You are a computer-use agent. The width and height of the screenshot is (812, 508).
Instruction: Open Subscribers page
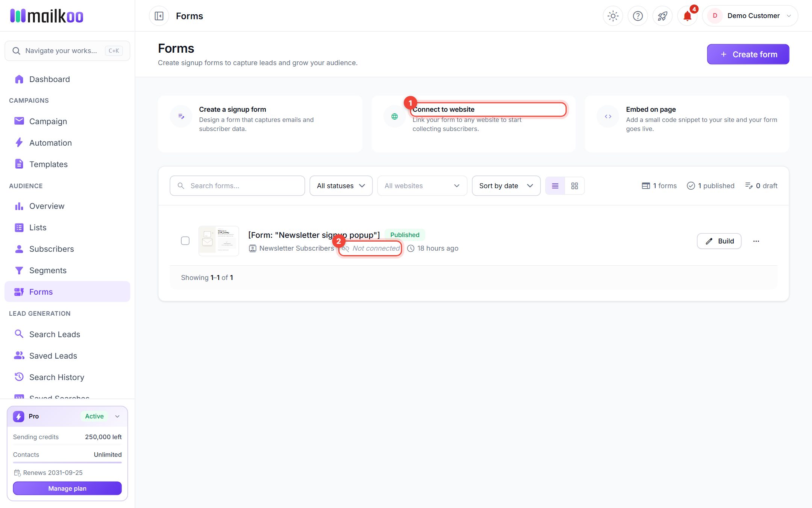(67, 249)
